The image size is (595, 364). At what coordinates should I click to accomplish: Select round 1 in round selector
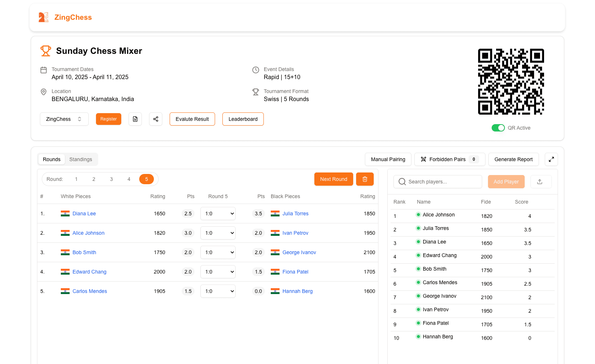pyautogui.click(x=76, y=179)
